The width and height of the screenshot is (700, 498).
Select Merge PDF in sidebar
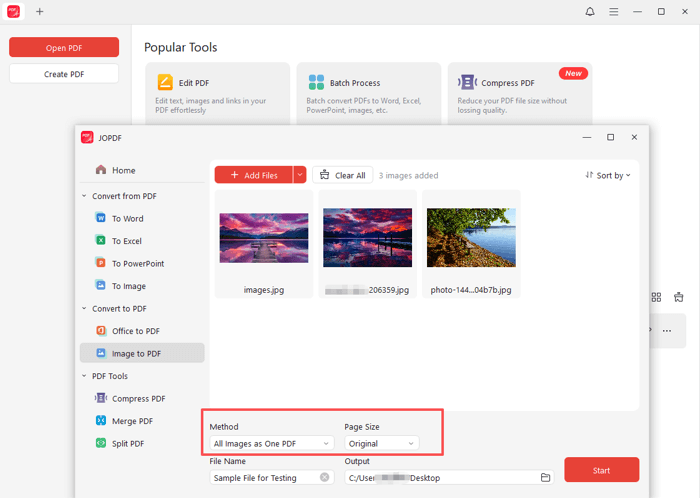click(131, 421)
